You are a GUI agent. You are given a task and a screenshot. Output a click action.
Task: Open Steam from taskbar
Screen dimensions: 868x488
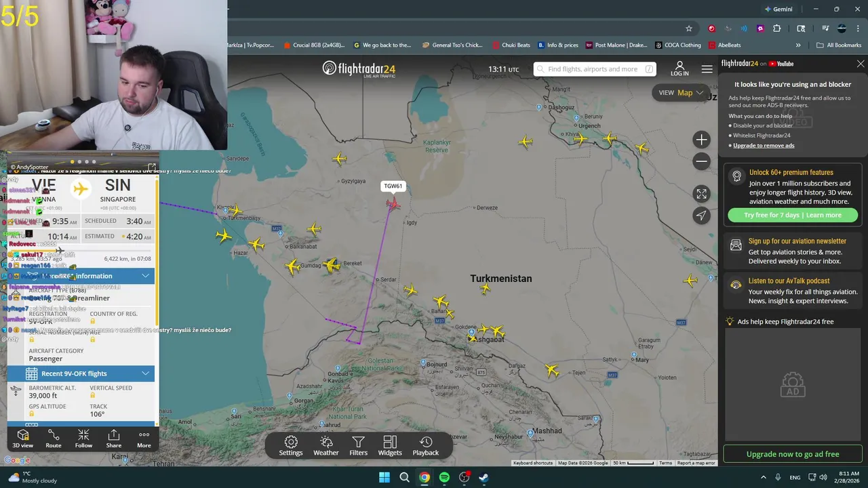[484, 477]
